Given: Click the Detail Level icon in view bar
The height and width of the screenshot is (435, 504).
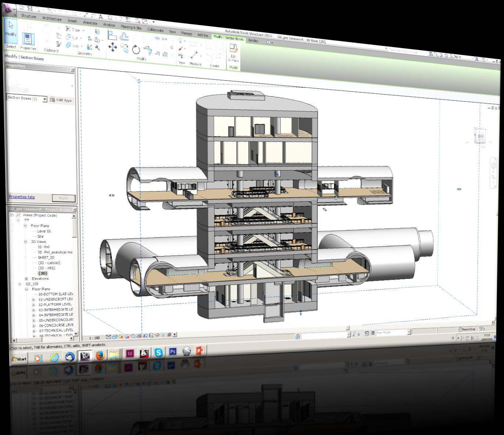Looking at the screenshot, I should [109, 337].
